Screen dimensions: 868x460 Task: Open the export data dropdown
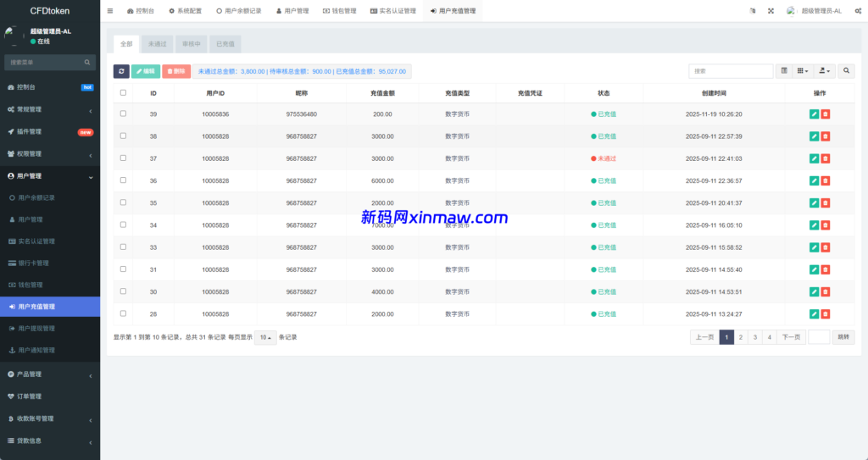[x=825, y=71]
